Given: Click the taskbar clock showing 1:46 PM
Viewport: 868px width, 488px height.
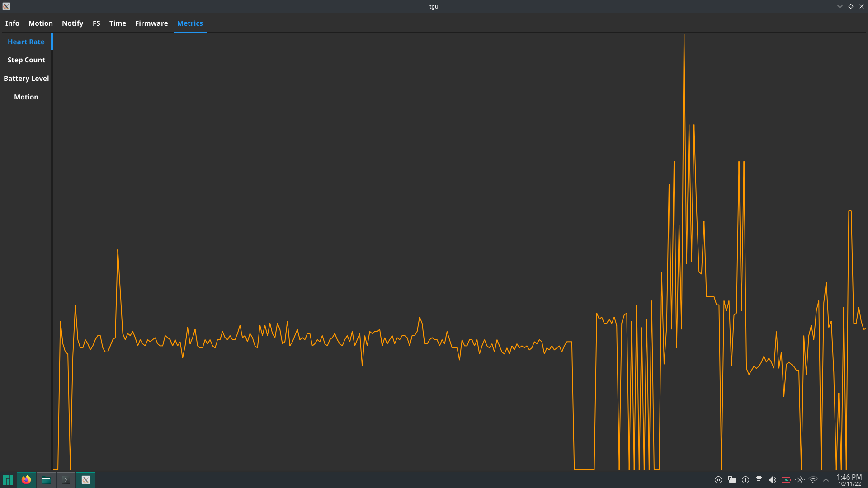Looking at the screenshot, I should click(x=849, y=480).
